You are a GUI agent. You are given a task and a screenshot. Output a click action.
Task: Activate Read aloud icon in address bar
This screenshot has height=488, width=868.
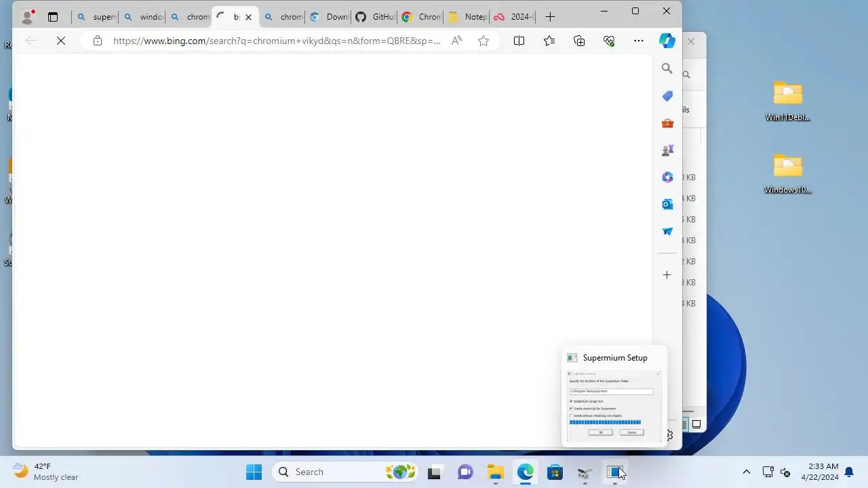tap(456, 41)
